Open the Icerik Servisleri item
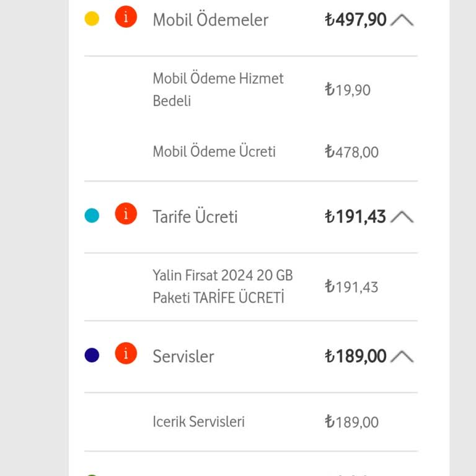Image resolution: width=476 pixels, height=476 pixels. pyautogui.click(x=251, y=421)
